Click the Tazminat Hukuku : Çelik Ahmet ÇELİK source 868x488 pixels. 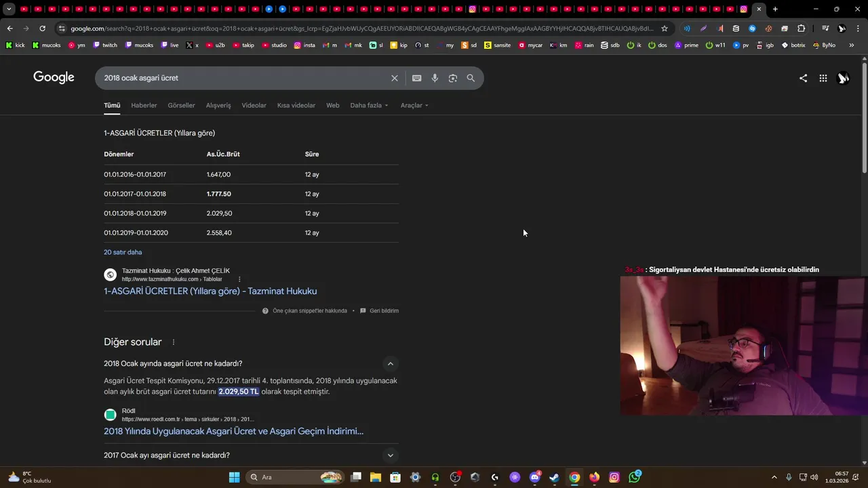point(176,270)
